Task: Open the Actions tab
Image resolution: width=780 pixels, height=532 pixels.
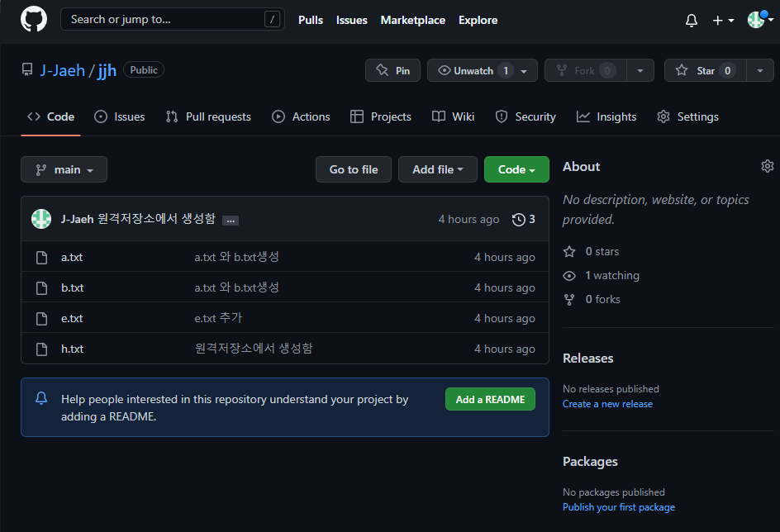Action: click(x=301, y=116)
